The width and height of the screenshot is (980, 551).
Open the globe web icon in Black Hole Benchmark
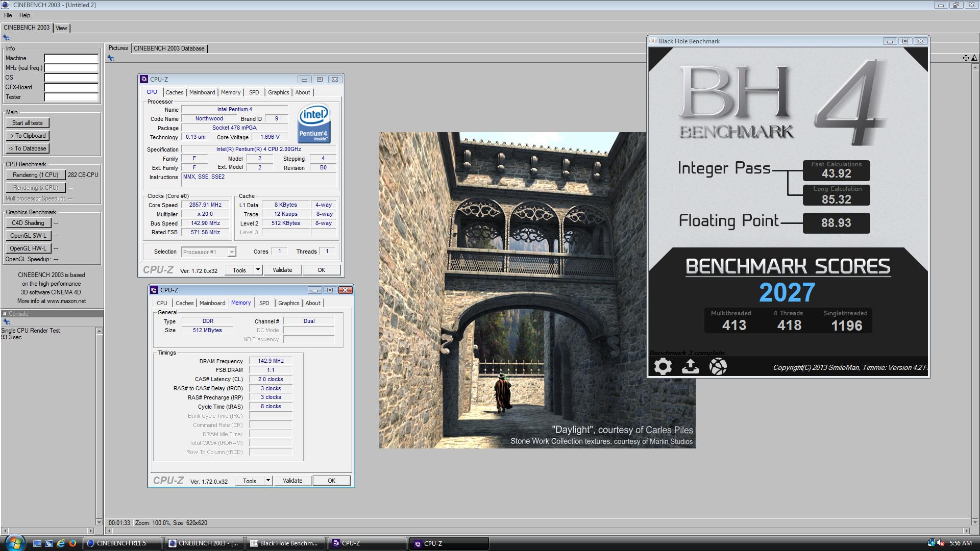tap(718, 366)
